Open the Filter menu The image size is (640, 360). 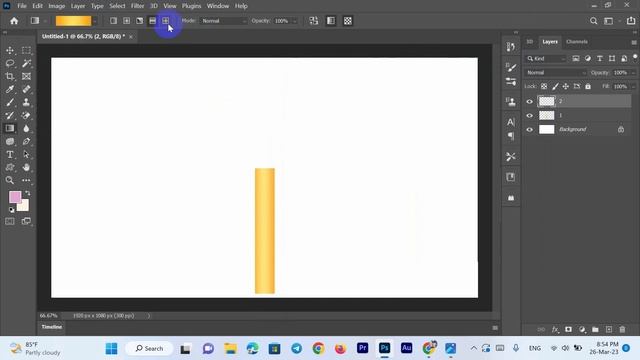coord(137,6)
